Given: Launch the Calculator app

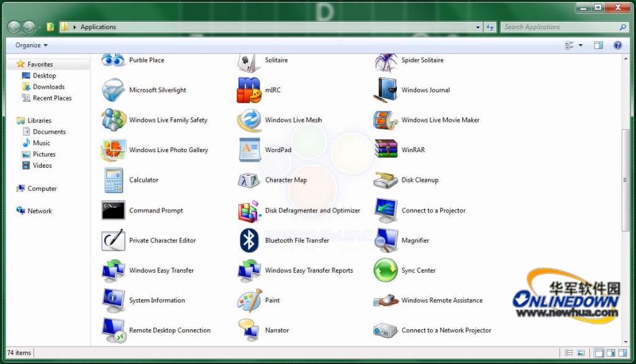Looking at the screenshot, I should click(114, 180).
